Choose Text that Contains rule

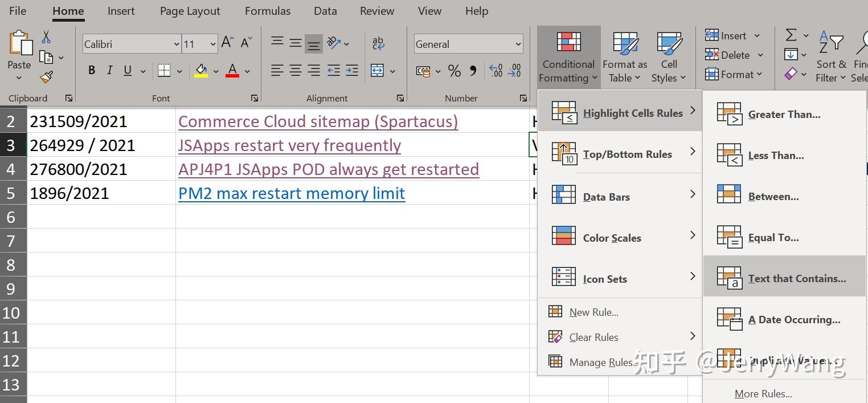796,278
